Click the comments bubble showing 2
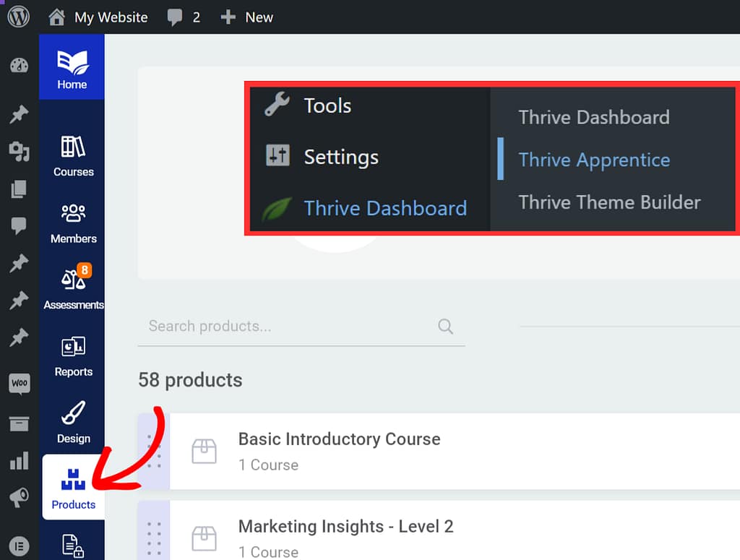This screenshot has height=560, width=740. (184, 17)
